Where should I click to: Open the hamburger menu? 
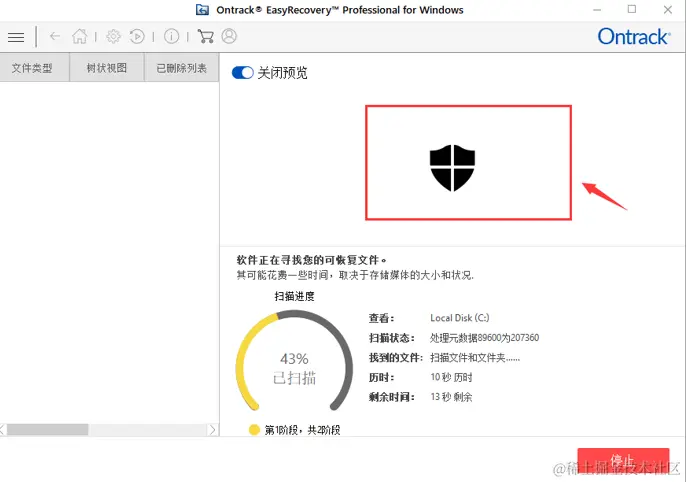(x=16, y=37)
